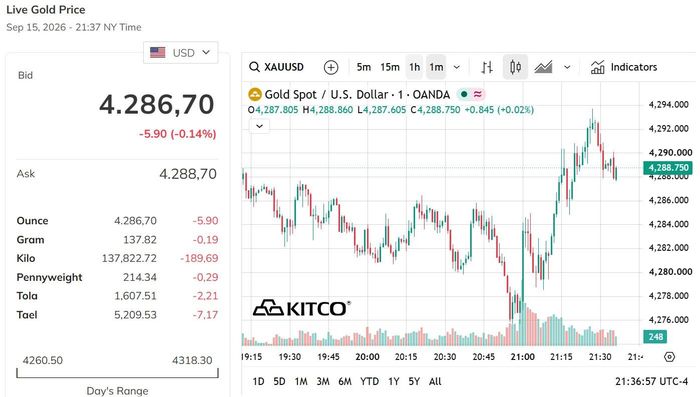Select the 5D date range
The height and width of the screenshot is (397, 700).
point(279,382)
